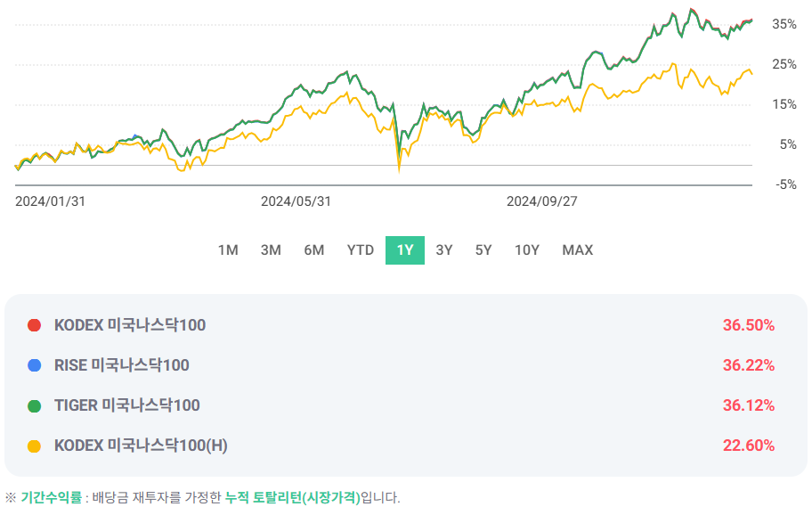Image resolution: width=812 pixels, height=515 pixels.
Task: Click the -5% y-axis label
Action: point(785,184)
